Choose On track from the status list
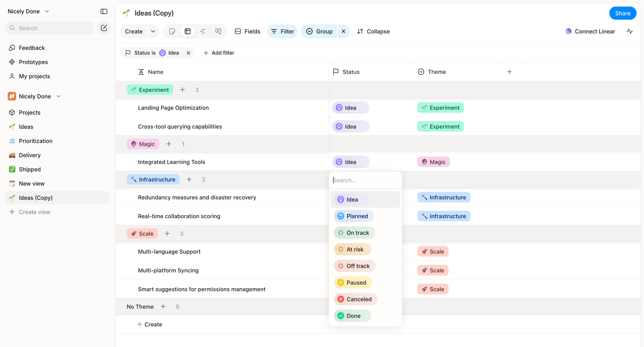This screenshot has width=644, height=347. tap(354, 233)
